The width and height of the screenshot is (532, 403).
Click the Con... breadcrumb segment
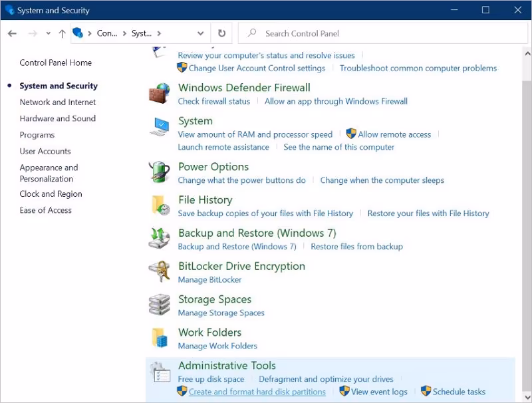click(x=107, y=33)
